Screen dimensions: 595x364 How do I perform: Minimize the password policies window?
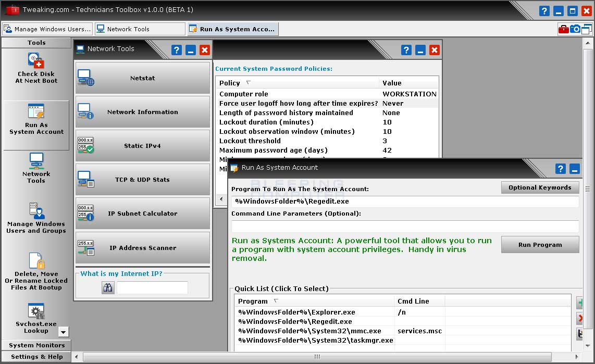420,50
